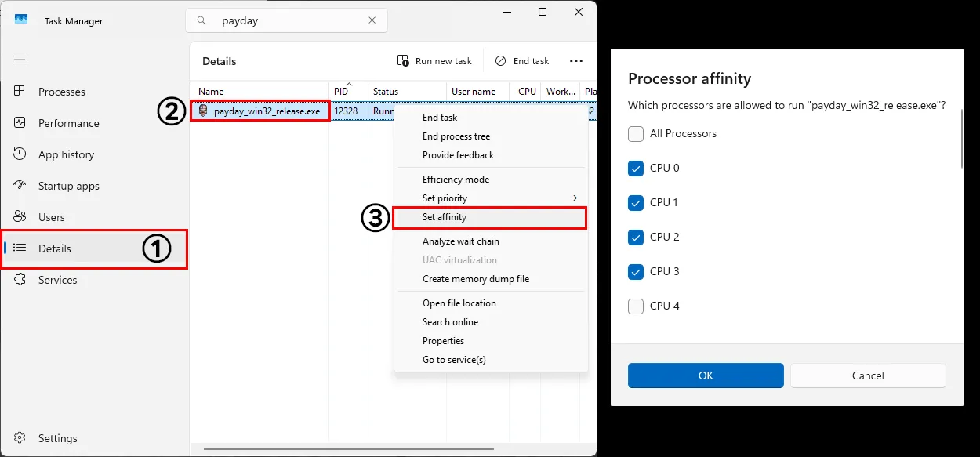980x457 pixels.
Task: Check the CPU 4 checkbox
Action: point(636,306)
